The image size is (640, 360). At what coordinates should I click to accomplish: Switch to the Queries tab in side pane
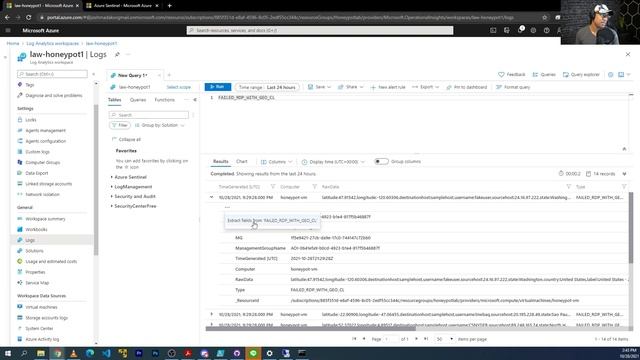[x=138, y=100]
